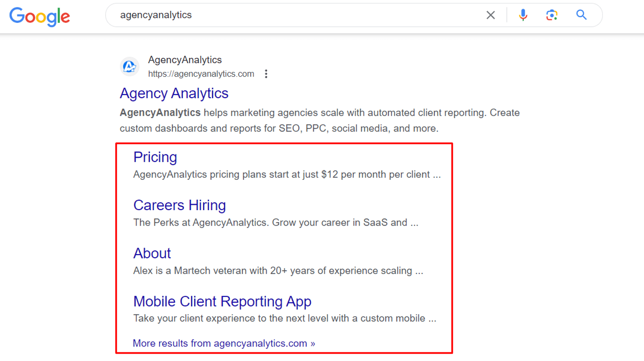Viewport: 644px width, 361px height.
Task: Click the AgencyAnalytics favicon
Action: [x=129, y=67]
